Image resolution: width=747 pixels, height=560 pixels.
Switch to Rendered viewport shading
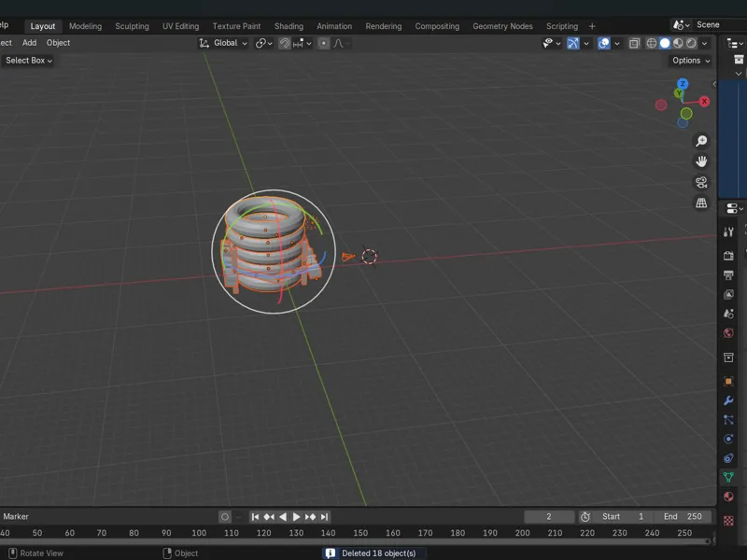coord(691,43)
